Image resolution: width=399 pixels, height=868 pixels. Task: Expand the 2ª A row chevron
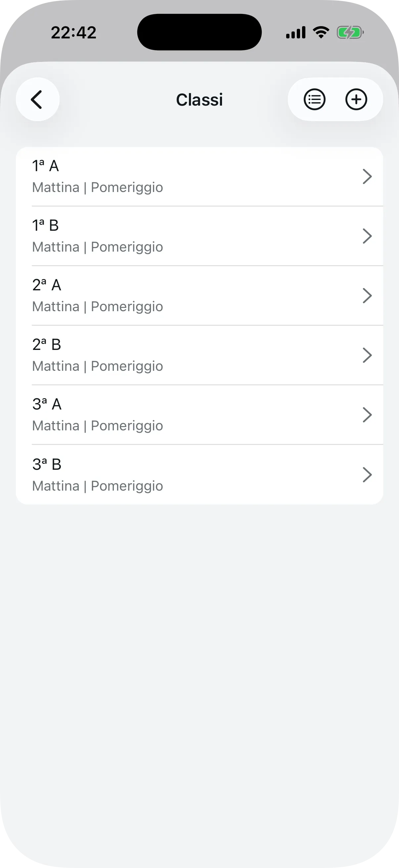367,296
